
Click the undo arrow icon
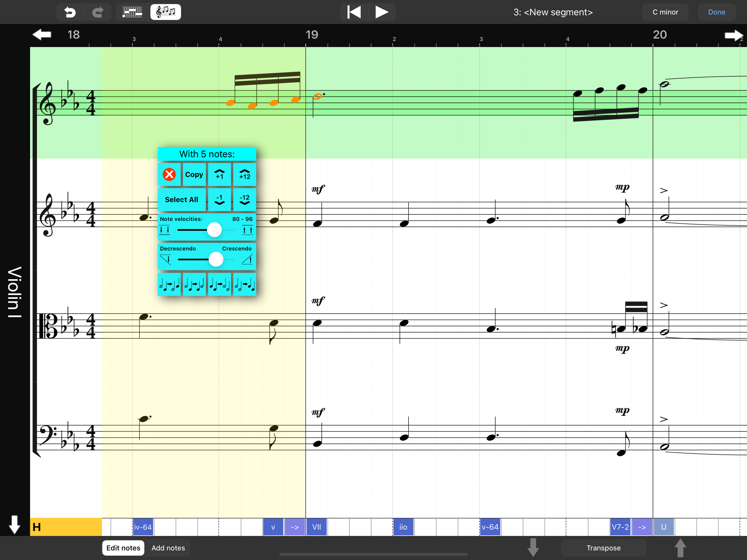(x=70, y=12)
